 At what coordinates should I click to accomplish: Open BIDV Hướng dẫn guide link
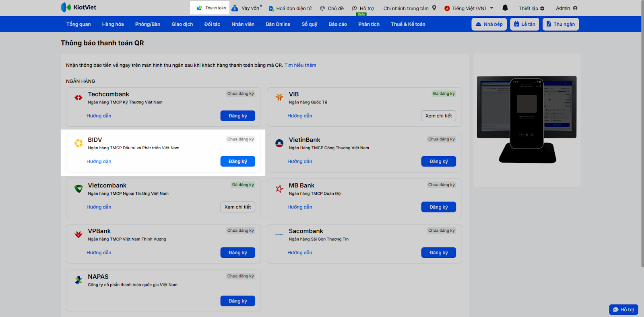(x=99, y=161)
